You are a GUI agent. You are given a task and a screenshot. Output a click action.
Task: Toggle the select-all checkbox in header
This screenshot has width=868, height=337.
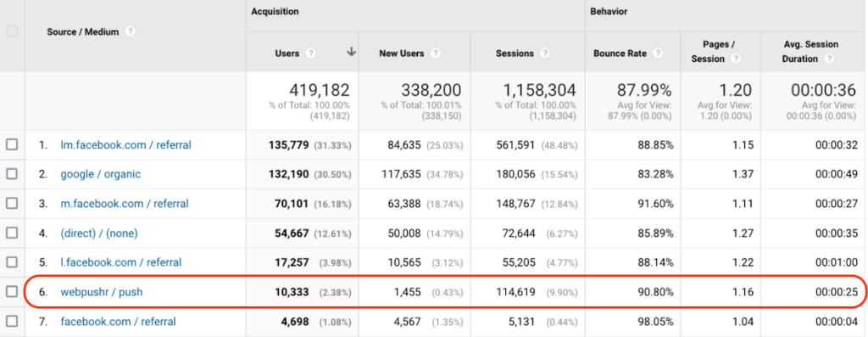click(x=12, y=31)
